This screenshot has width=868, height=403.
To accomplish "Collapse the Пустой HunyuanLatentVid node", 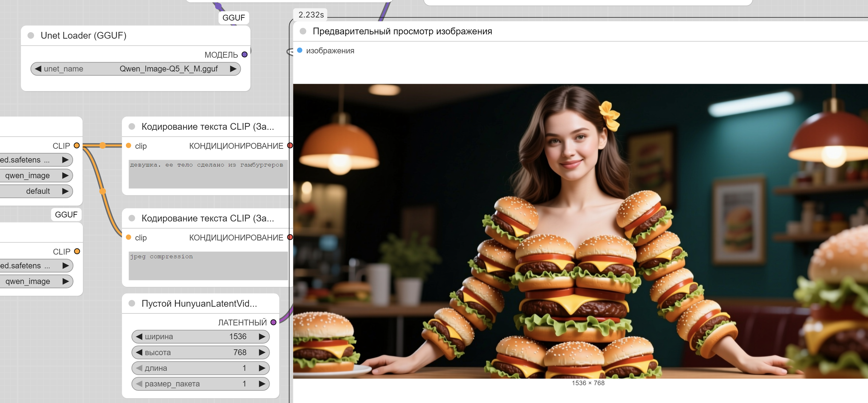I will (132, 303).
